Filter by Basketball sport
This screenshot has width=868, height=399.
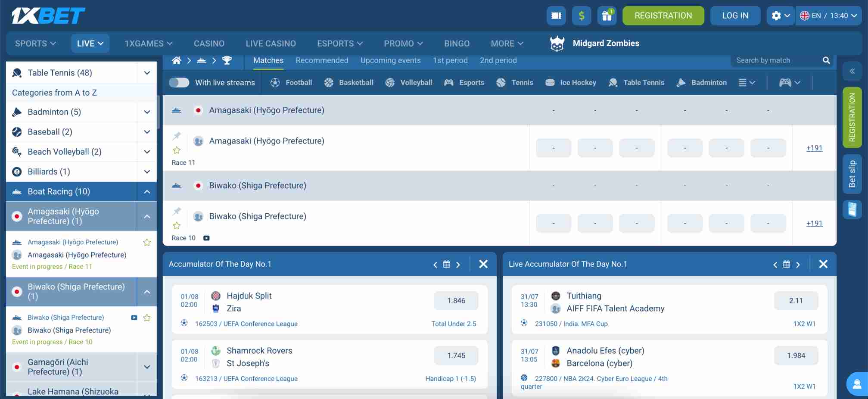pyautogui.click(x=348, y=83)
